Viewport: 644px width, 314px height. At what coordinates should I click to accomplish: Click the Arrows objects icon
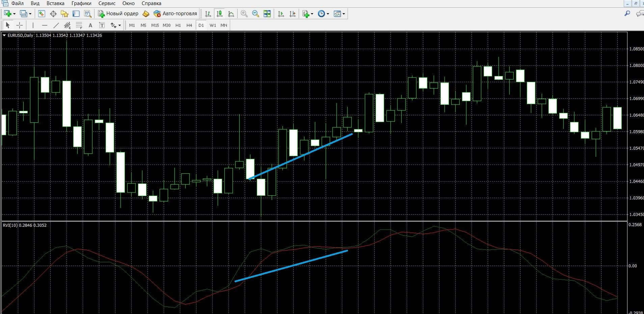tap(113, 25)
